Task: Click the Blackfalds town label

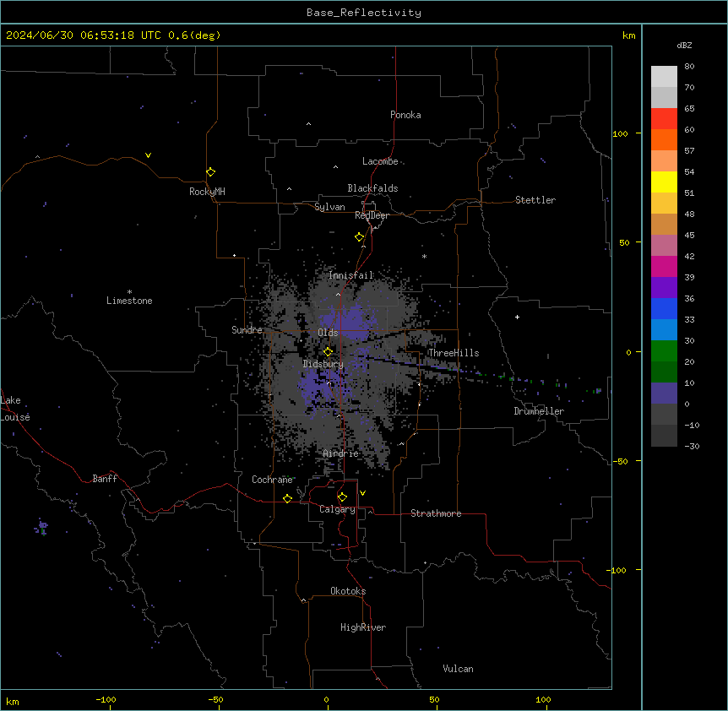Action: pos(372,188)
